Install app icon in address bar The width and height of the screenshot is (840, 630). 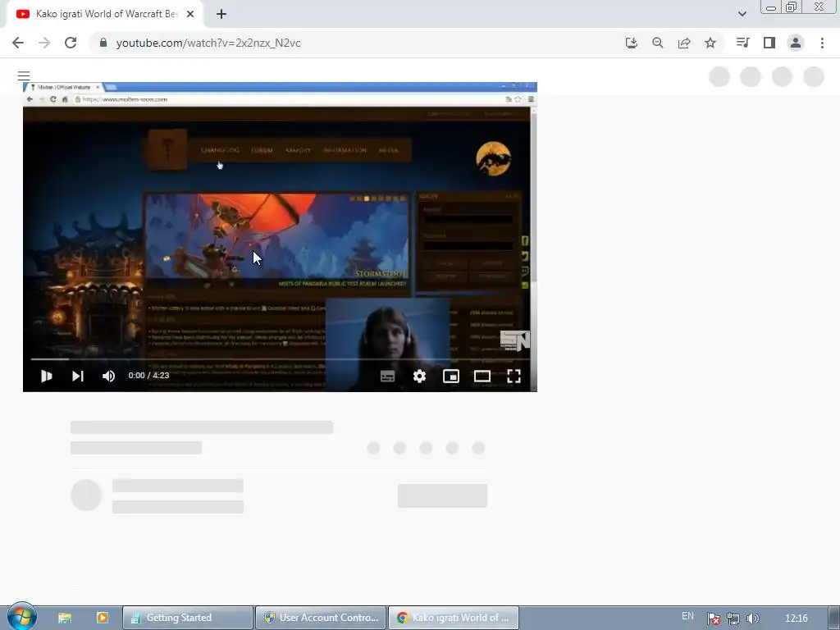coord(632,43)
